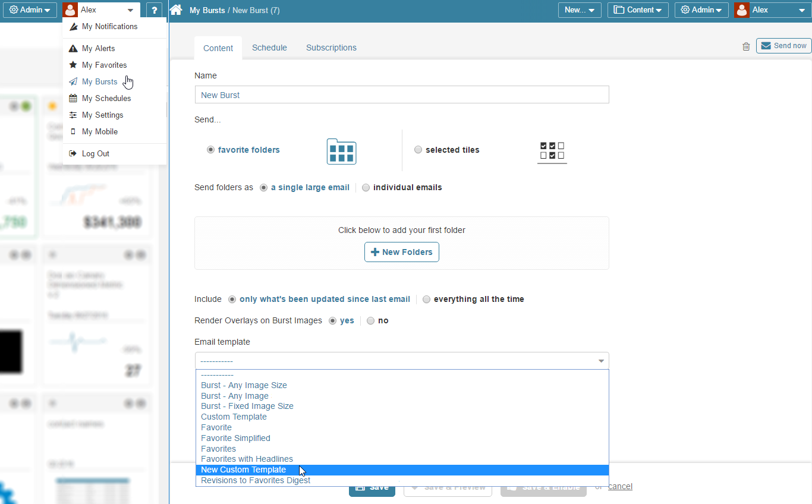Screen dimensions: 812x504
Task: Pick "Burst - Any Image Size" template
Action: tap(402, 385)
